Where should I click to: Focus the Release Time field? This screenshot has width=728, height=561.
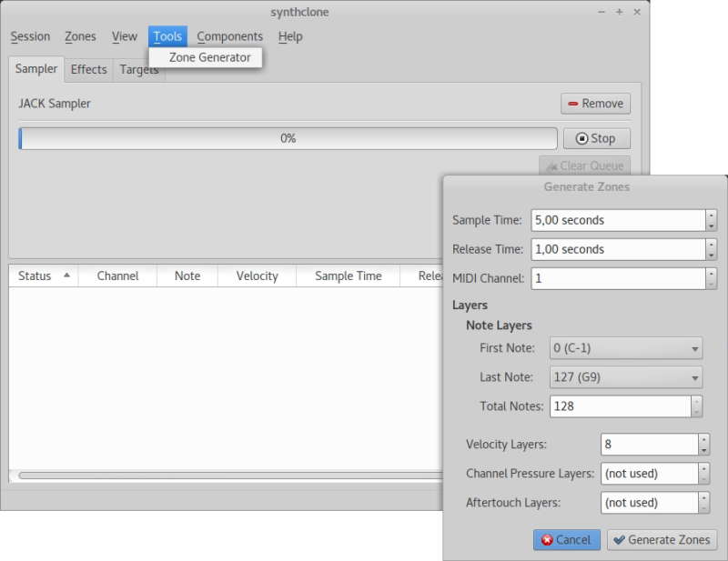pos(618,250)
